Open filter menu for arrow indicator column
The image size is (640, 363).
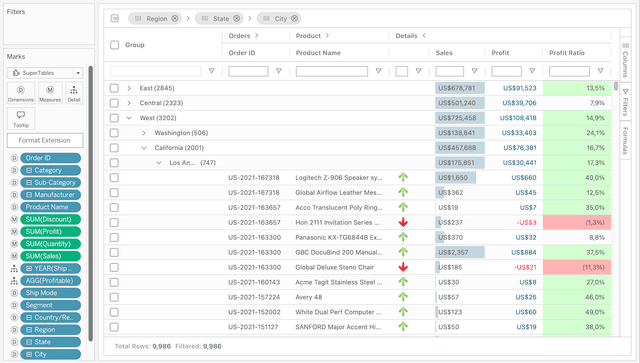click(x=418, y=71)
